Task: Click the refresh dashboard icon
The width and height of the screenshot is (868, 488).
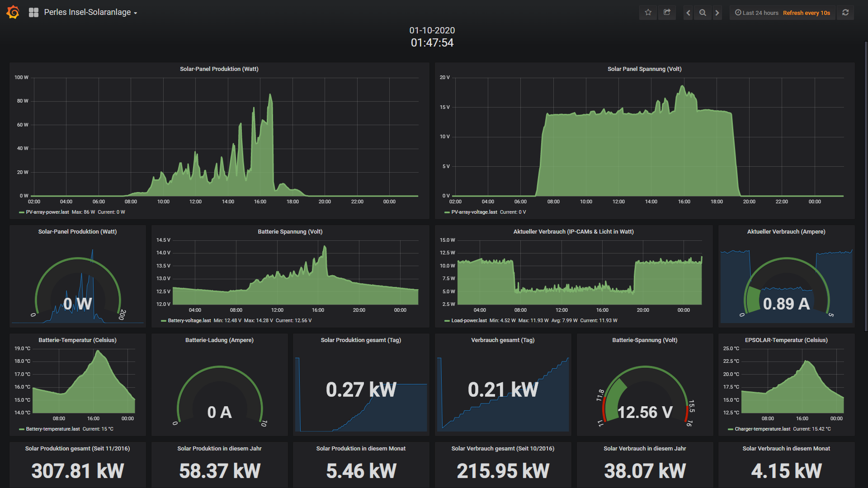Action: (x=845, y=13)
